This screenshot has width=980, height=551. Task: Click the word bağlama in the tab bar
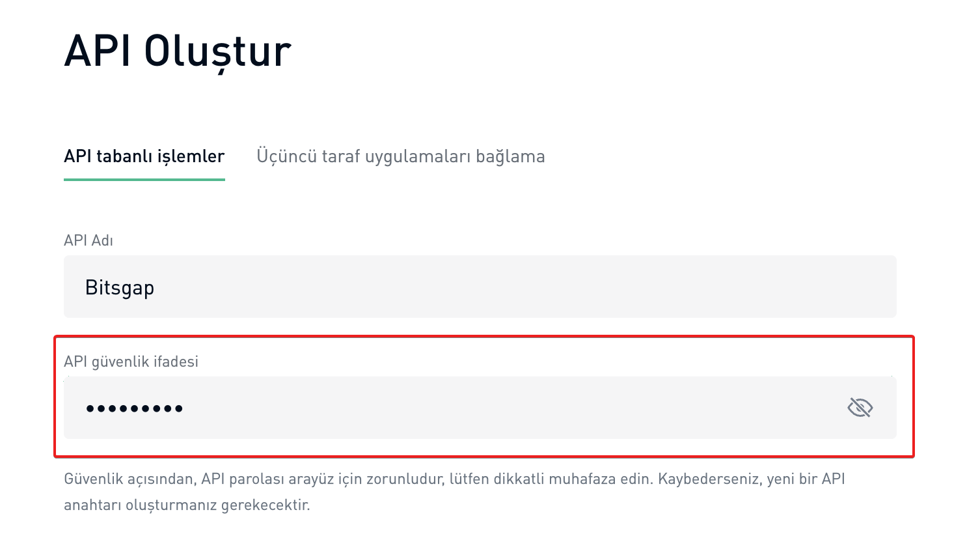click(x=510, y=156)
